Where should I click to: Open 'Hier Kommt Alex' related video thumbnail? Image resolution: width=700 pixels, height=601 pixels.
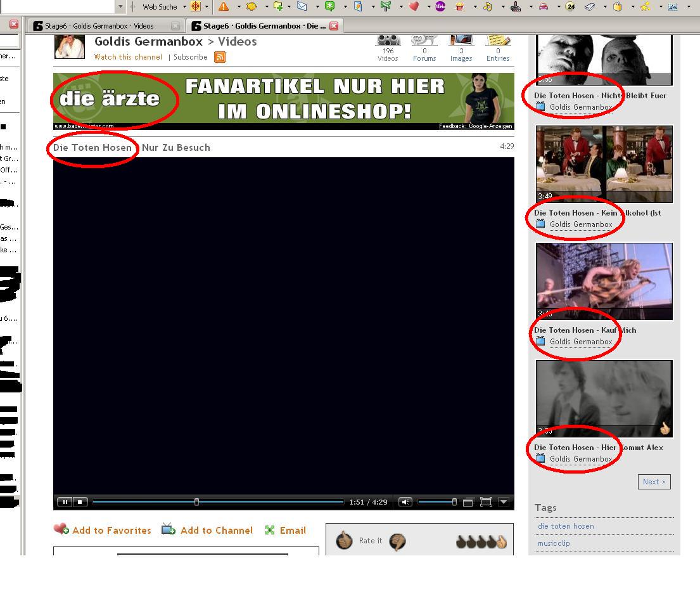(604, 399)
